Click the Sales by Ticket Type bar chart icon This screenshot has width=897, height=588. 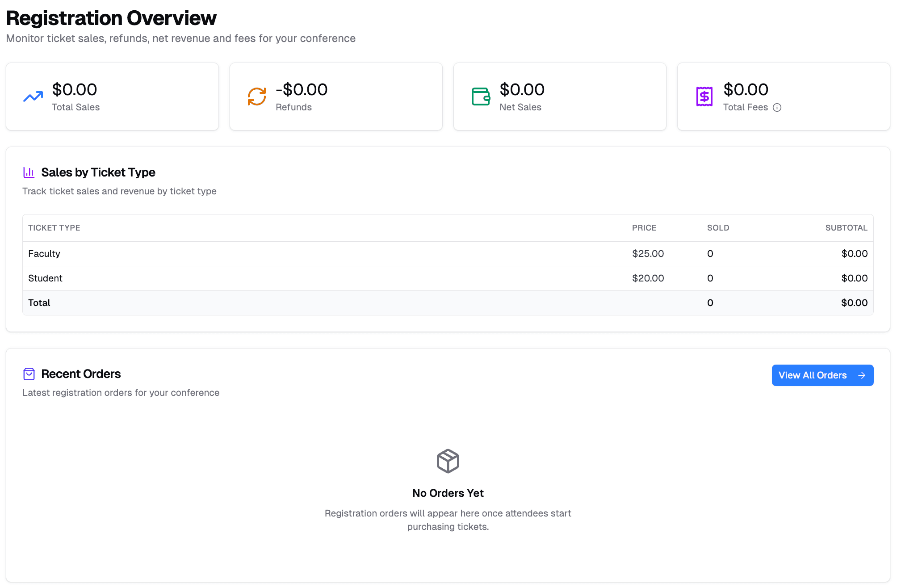coord(29,172)
